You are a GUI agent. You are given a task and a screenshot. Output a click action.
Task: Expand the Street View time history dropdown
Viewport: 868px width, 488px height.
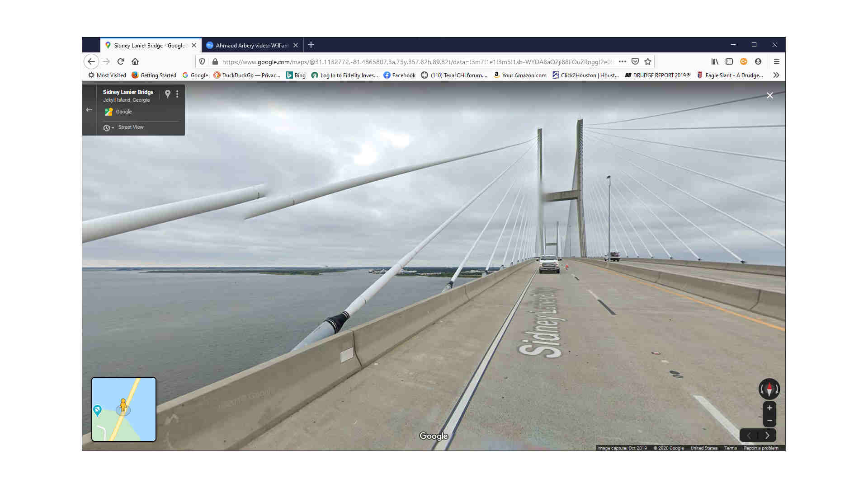[x=108, y=128]
